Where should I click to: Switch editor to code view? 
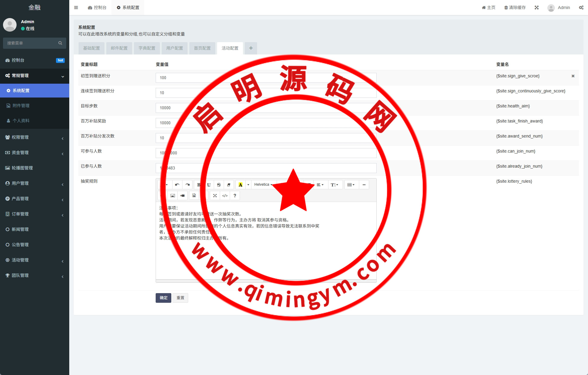225,196
